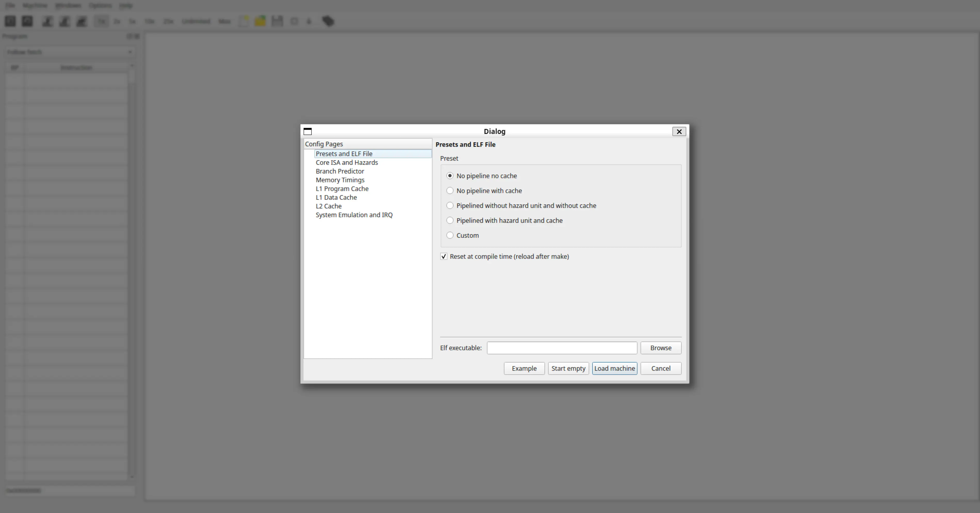
Task: Click the Load machine button
Action: click(x=614, y=368)
